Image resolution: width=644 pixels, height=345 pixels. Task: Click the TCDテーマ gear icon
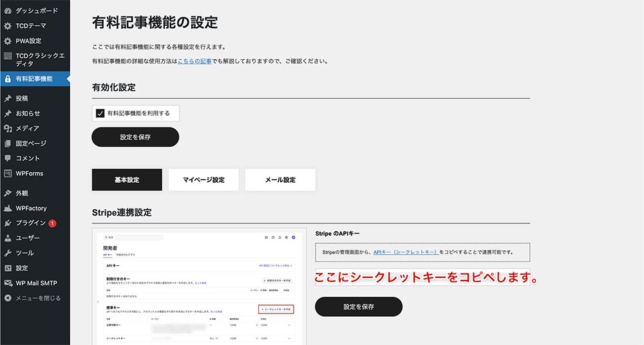pos(8,26)
